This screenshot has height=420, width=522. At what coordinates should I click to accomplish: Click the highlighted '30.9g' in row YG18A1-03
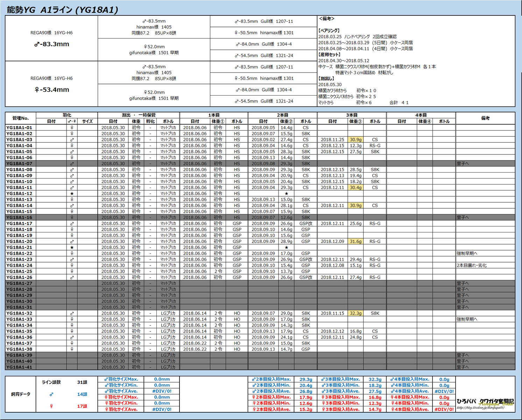click(355, 140)
